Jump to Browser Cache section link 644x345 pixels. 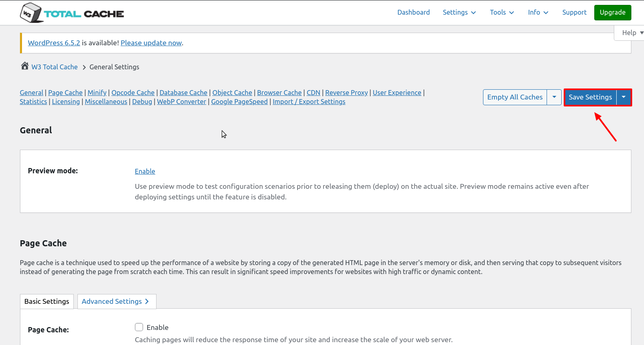coord(279,93)
